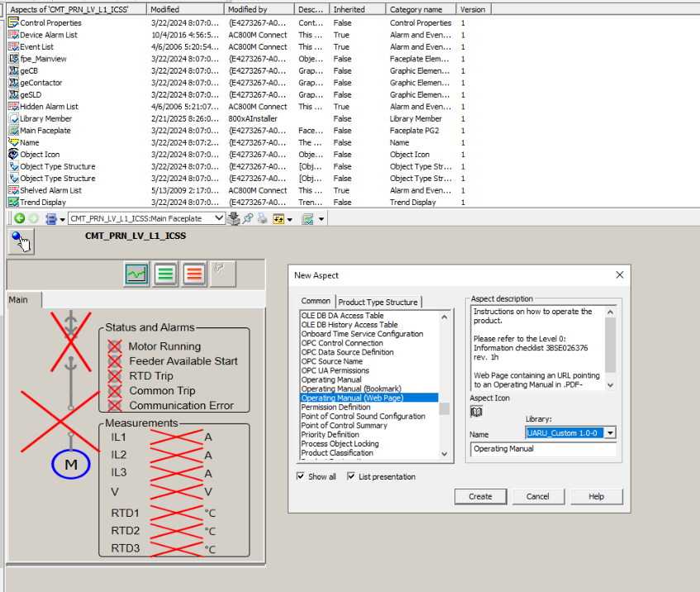Click the yellow view-mode toolbar icon
Image resolution: width=700 pixels, height=592 pixels.
tap(279, 219)
